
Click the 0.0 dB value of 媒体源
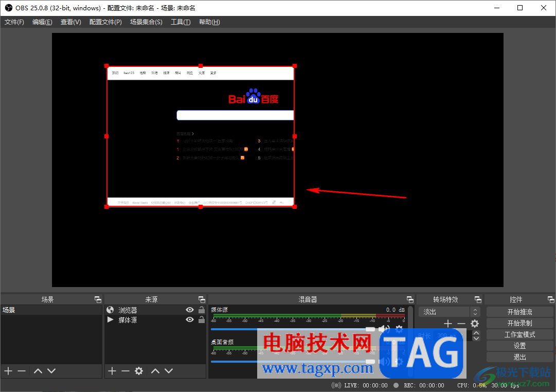pos(396,310)
